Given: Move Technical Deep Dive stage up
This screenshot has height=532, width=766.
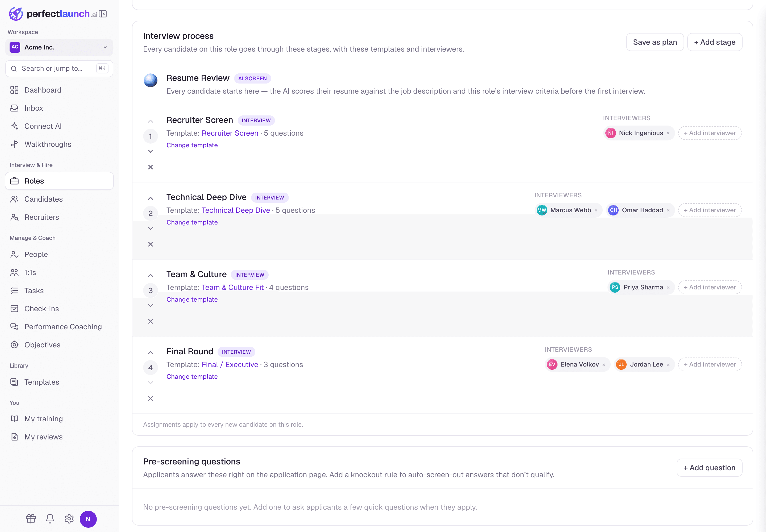Looking at the screenshot, I should coord(151,198).
